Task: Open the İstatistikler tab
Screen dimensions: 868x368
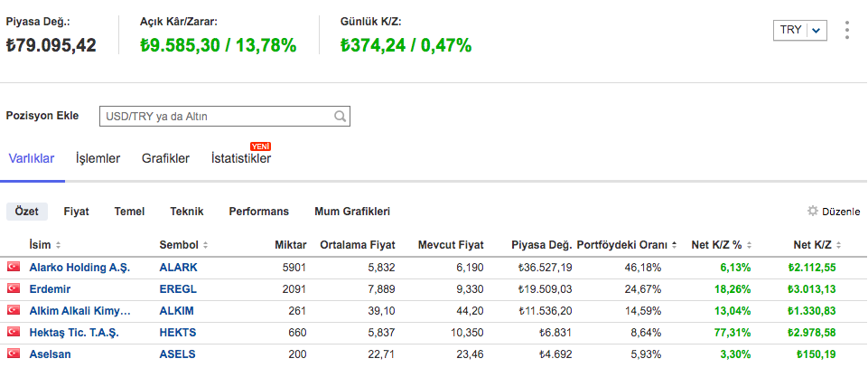Action: [240, 159]
